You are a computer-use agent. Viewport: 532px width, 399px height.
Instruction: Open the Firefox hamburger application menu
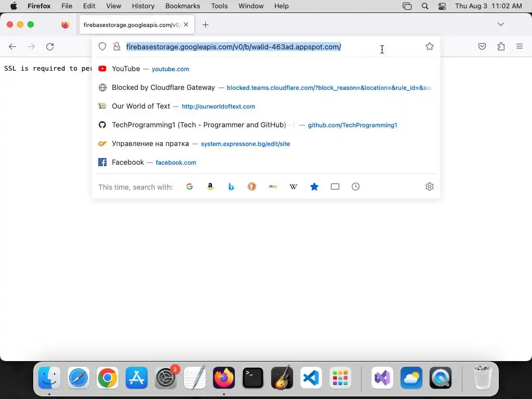coord(520,46)
